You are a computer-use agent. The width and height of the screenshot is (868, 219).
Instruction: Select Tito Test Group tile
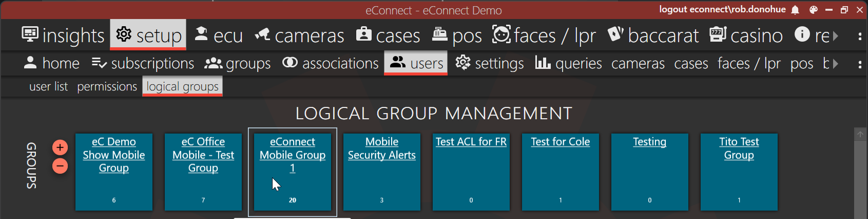coord(739,172)
